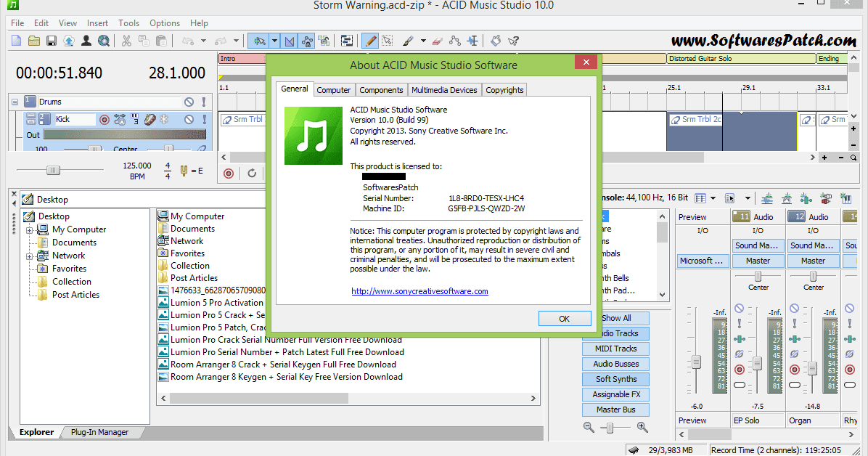The height and width of the screenshot is (456, 868).
Task: Arm record on EP Solo mixer channel
Action: tap(740, 370)
